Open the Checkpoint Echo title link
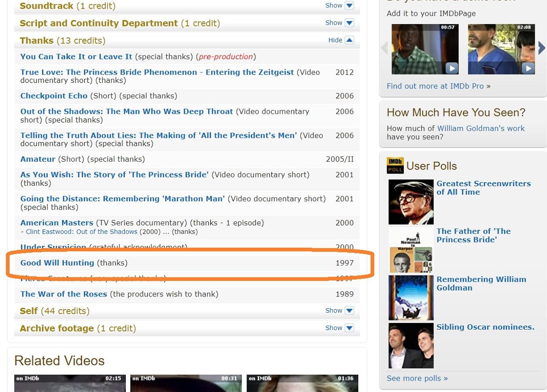547x392 pixels. click(x=54, y=96)
